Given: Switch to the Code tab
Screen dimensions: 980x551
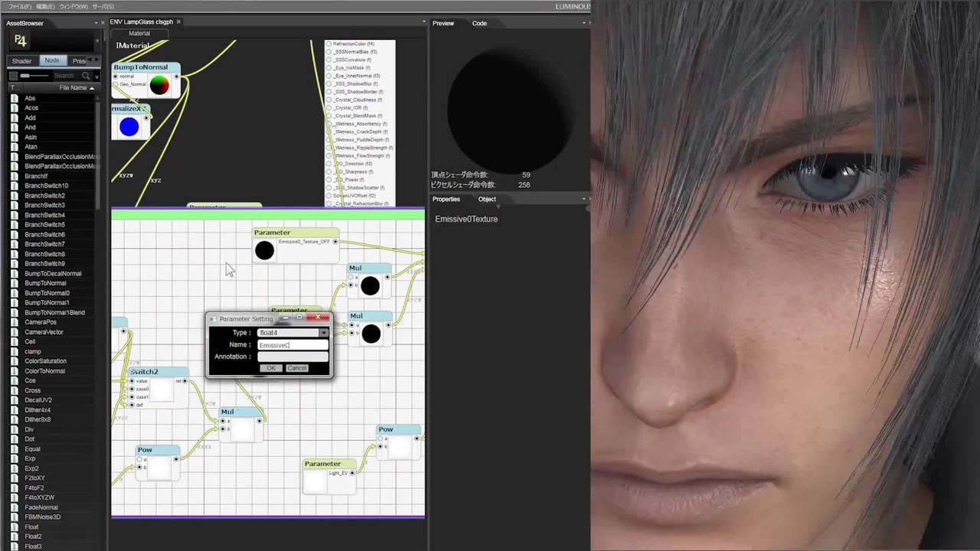Looking at the screenshot, I should [479, 23].
